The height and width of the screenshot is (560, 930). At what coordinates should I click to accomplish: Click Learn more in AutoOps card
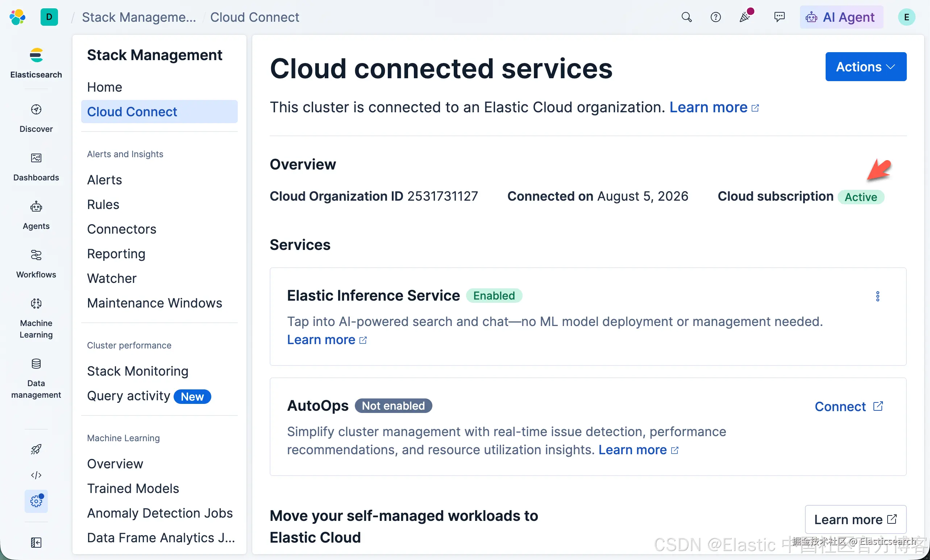tap(638, 450)
